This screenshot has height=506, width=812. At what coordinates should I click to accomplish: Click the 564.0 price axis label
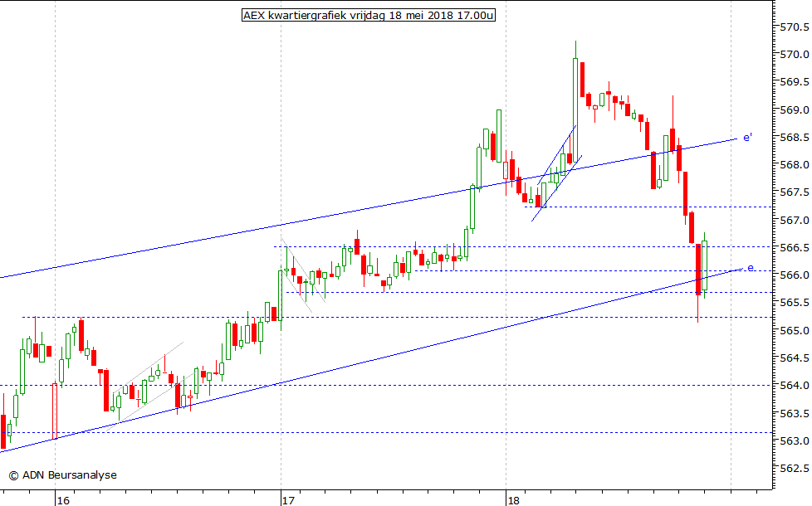(795, 386)
